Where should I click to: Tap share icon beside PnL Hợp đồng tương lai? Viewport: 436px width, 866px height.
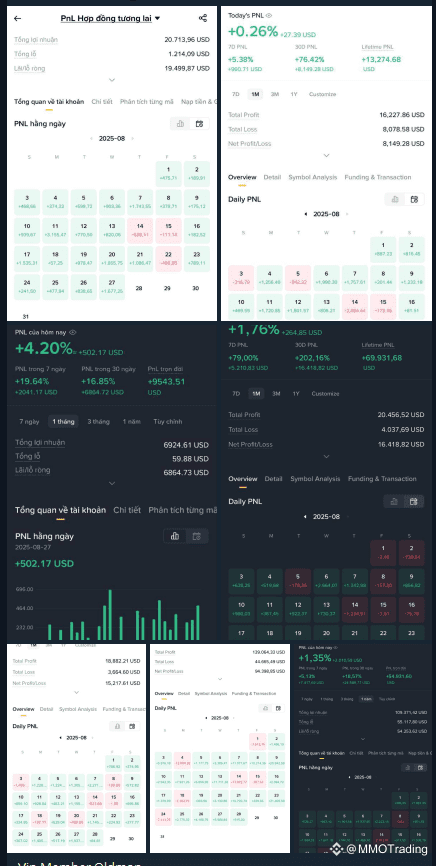203,18
